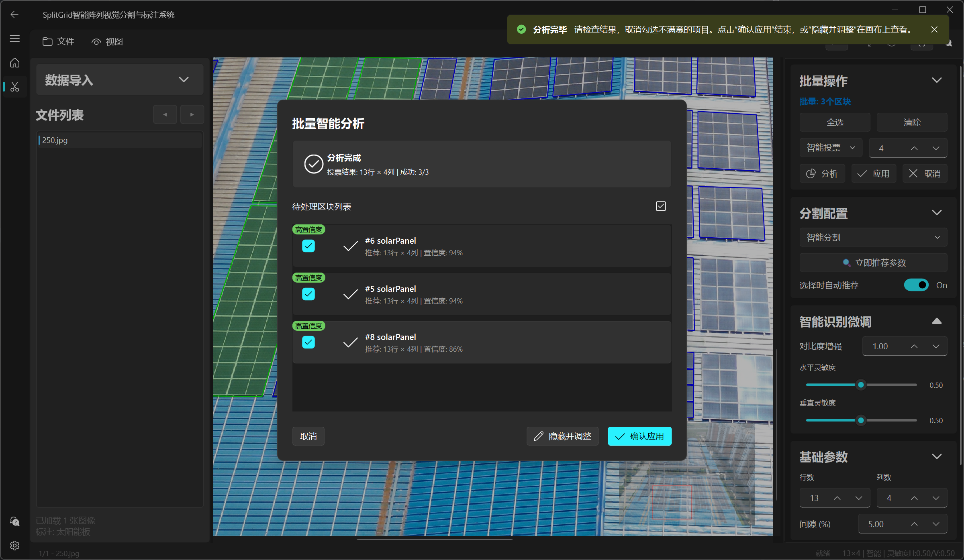Toggle select-all checkbox for pending block list
964x560 pixels.
click(661, 206)
